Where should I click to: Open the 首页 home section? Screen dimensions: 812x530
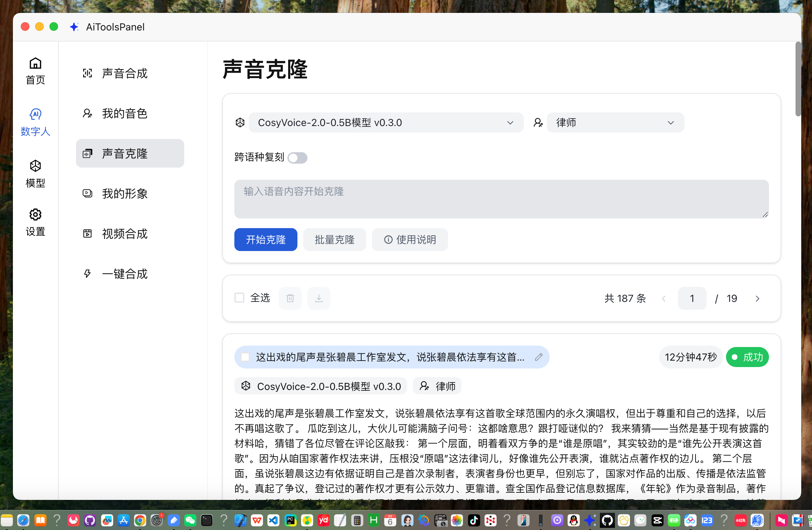[x=35, y=71]
